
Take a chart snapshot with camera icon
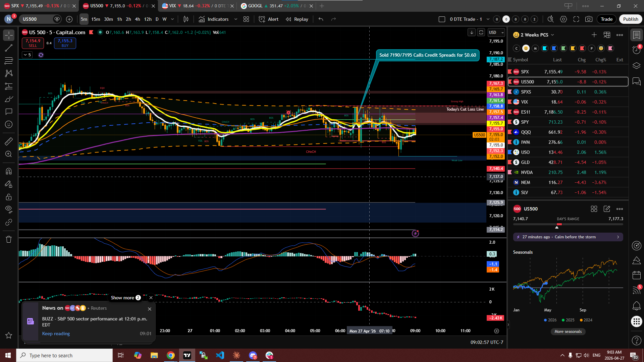[x=589, y=19]
